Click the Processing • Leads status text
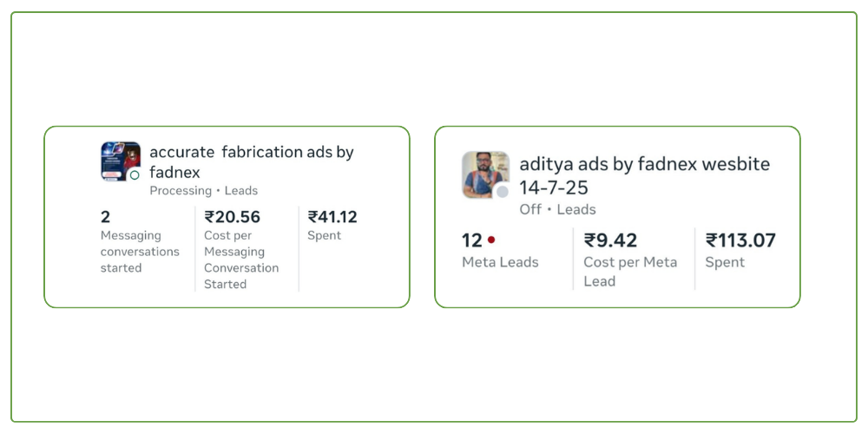Screen dimensions: 868x434 click(x=203, y=191)
